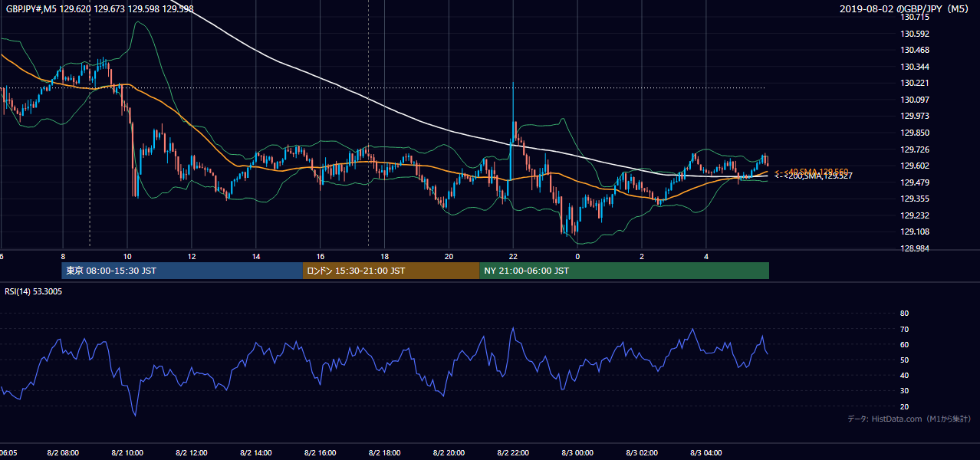The height and width of the screenshot is (460, 980).
Task: Click price axis label 129.850
Action: 914,133
